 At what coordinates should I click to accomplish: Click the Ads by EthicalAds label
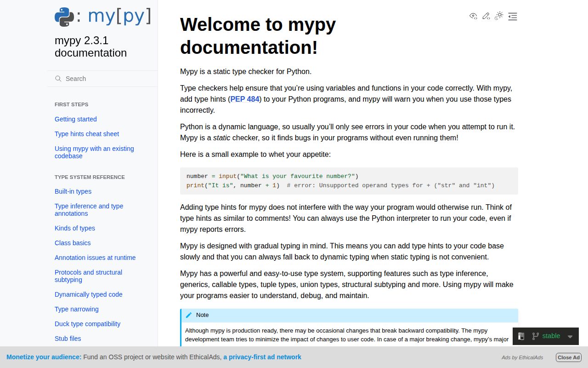pos(522,357)
